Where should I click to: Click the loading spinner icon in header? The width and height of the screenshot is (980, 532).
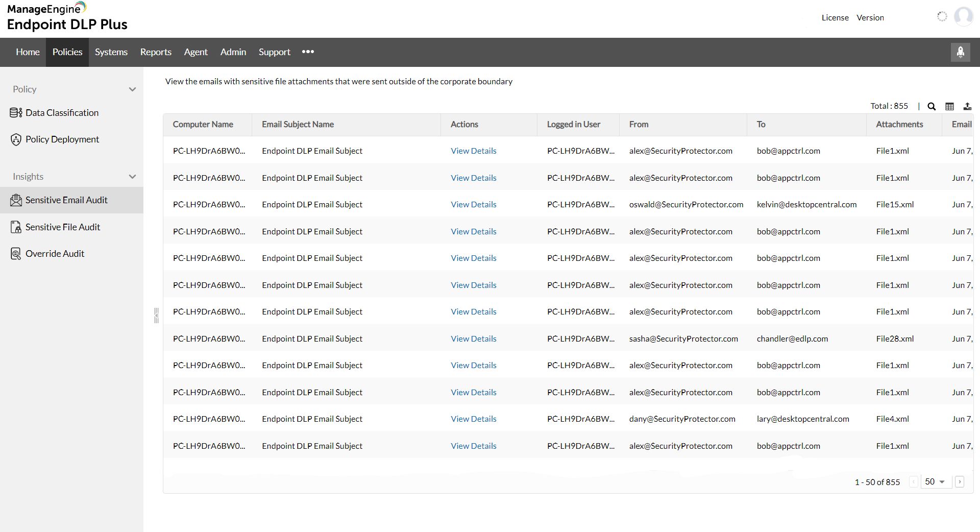pyautogui.click(x=942, y=17)
